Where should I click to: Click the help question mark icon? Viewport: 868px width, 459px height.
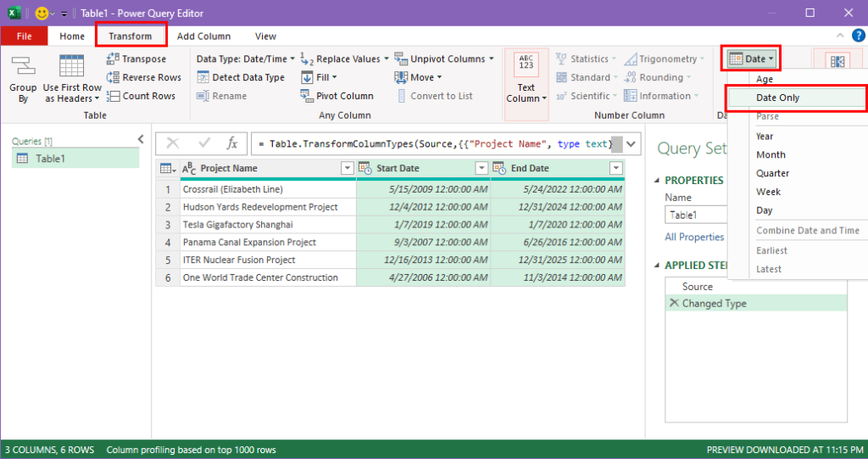(858, 36)
